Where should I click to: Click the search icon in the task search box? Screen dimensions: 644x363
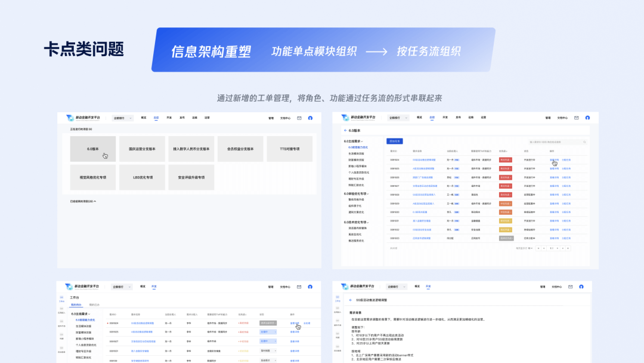click(x=584, y=142)
